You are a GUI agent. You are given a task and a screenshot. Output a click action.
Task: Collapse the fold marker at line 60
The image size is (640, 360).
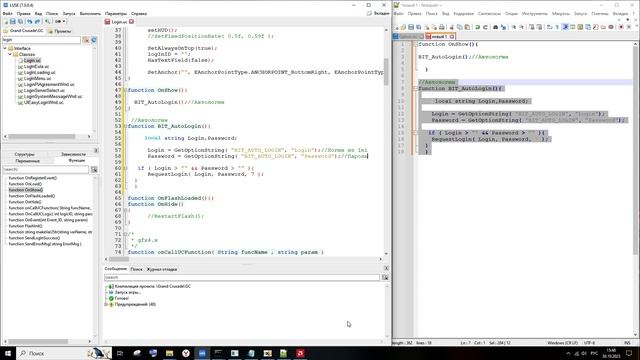pyautogui.click(x=125, y=168)
